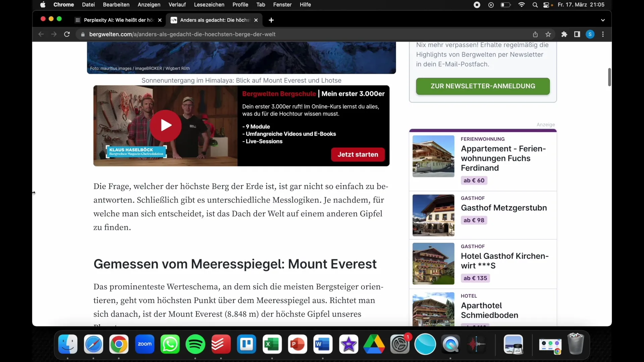Screen dimensions: 644x362
Task: Open Zoom app from the dock
Action: pos(144,344)
